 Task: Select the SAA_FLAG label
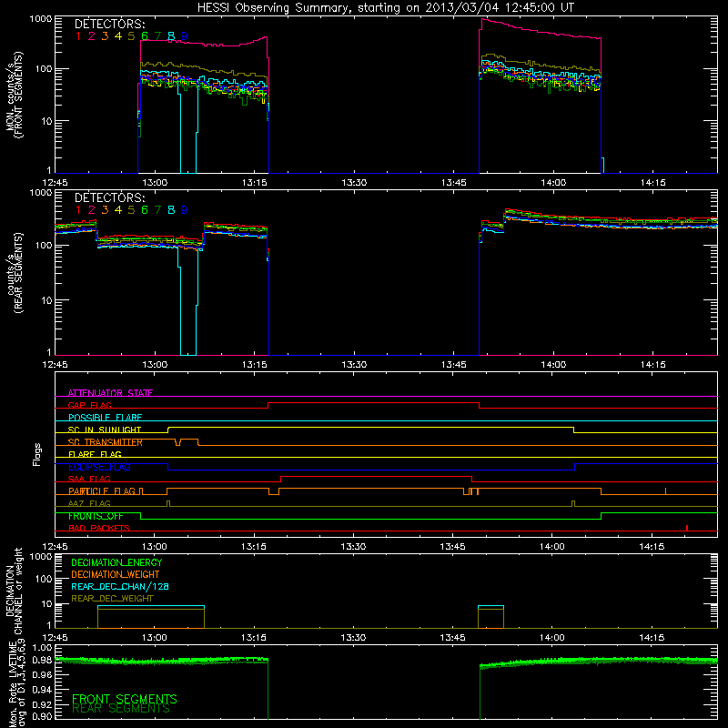tap(89, 479)
